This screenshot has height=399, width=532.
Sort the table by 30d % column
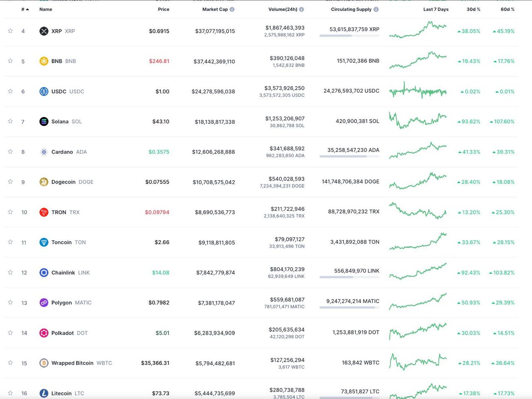coord(473,9)
